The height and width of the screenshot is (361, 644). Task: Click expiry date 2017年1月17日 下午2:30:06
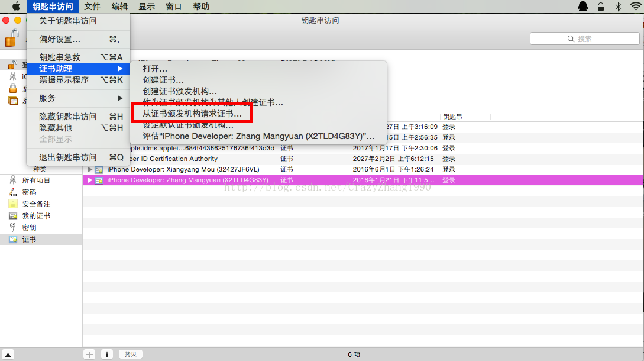click(x=395, y=148)
